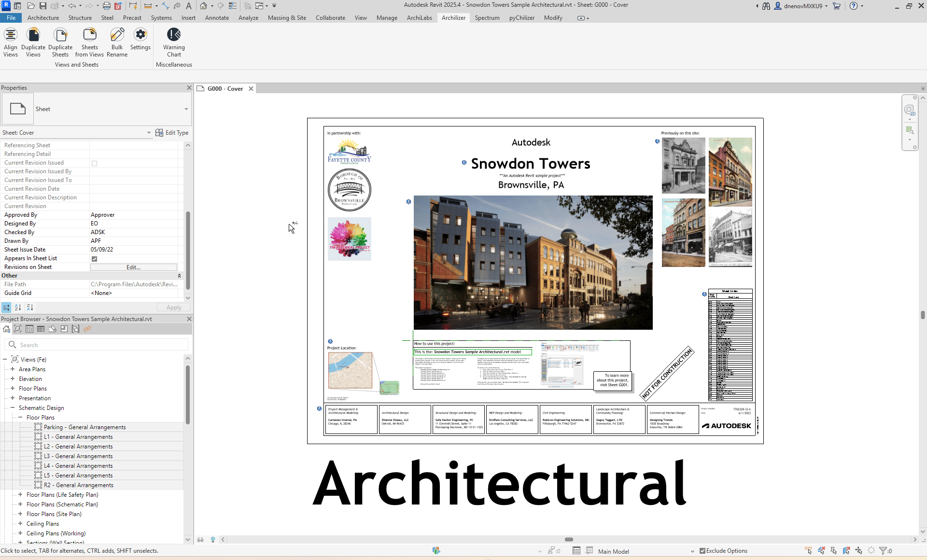This screenshot has width=927, height=560.
Task: Click the Align Views tool icon
Action: (11, 35)
